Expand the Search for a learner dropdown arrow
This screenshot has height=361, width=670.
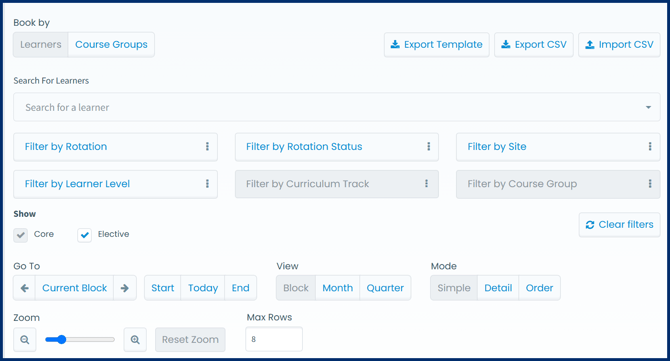click(x=648, y=107)
